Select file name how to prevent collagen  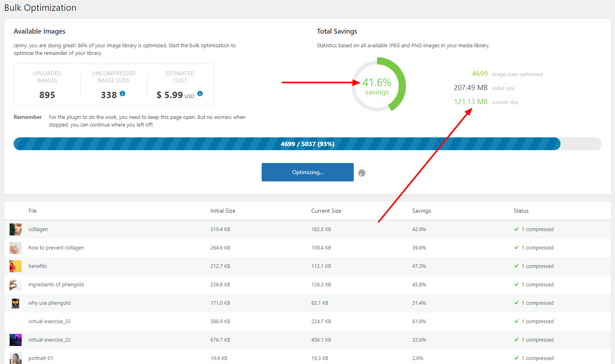pyautogui.click(x=56, y=248)
